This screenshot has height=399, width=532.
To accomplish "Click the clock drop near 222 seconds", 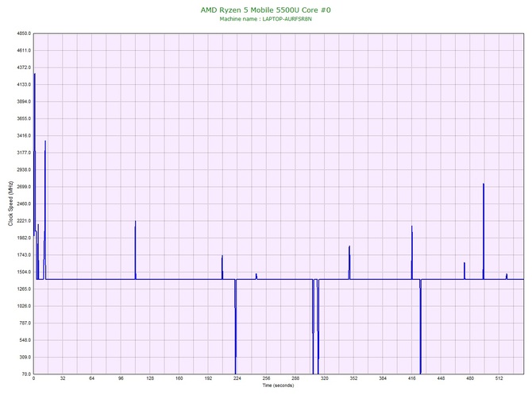I will (235, 327).
